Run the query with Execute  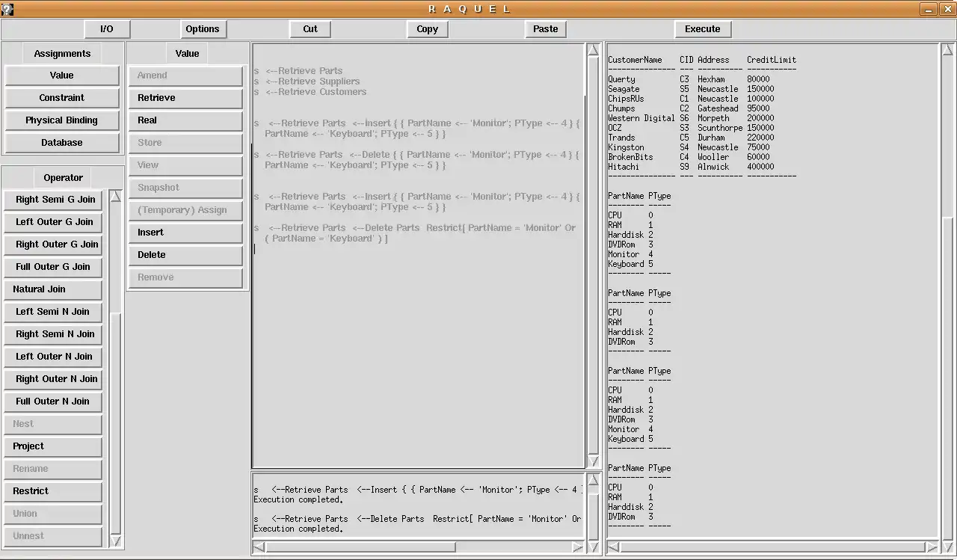703,29
